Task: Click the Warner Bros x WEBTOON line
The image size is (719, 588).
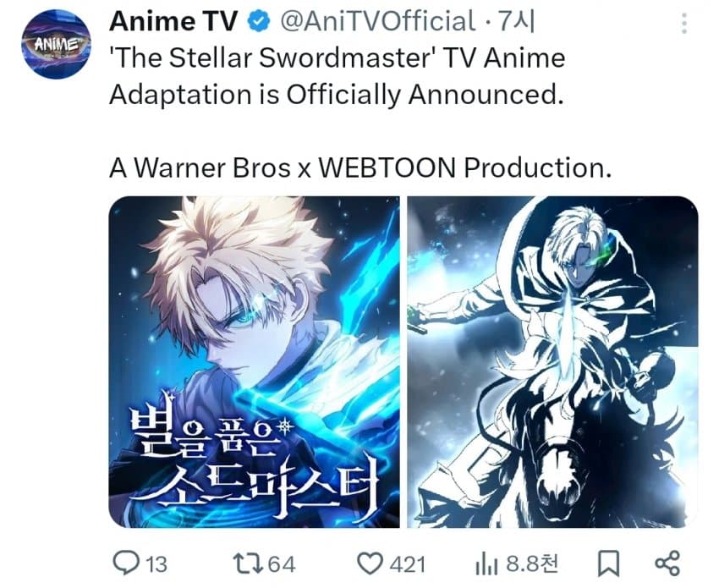Action: click(x=360, y=168)
